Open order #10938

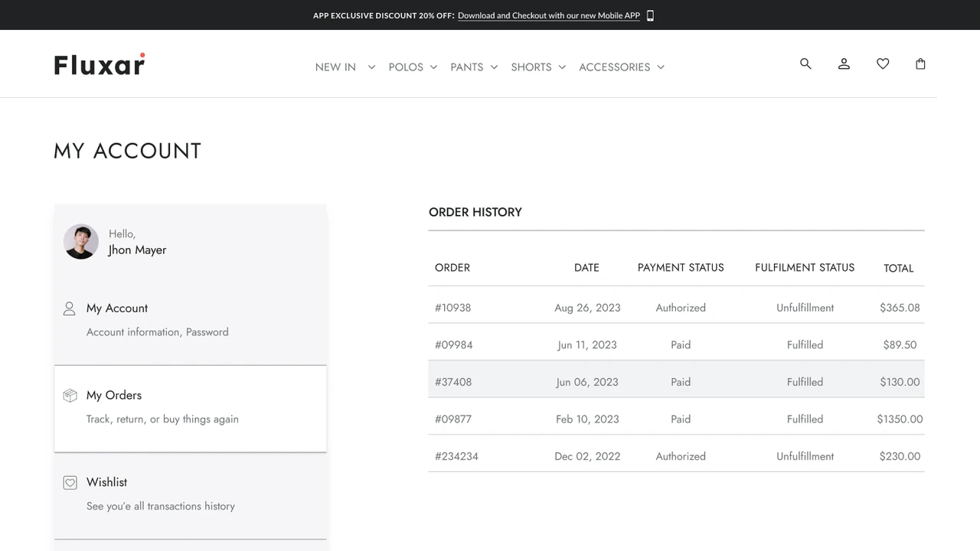tap(452, 308)
